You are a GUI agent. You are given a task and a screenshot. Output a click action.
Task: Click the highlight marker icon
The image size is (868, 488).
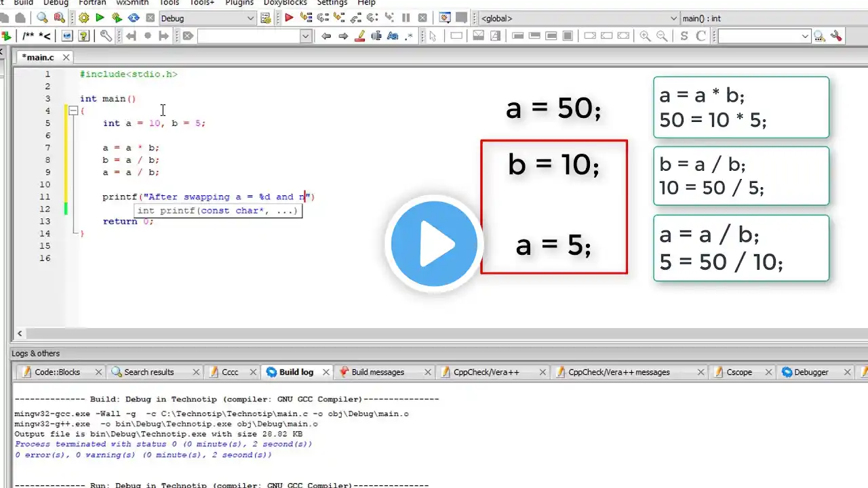(x=360, y=36)
